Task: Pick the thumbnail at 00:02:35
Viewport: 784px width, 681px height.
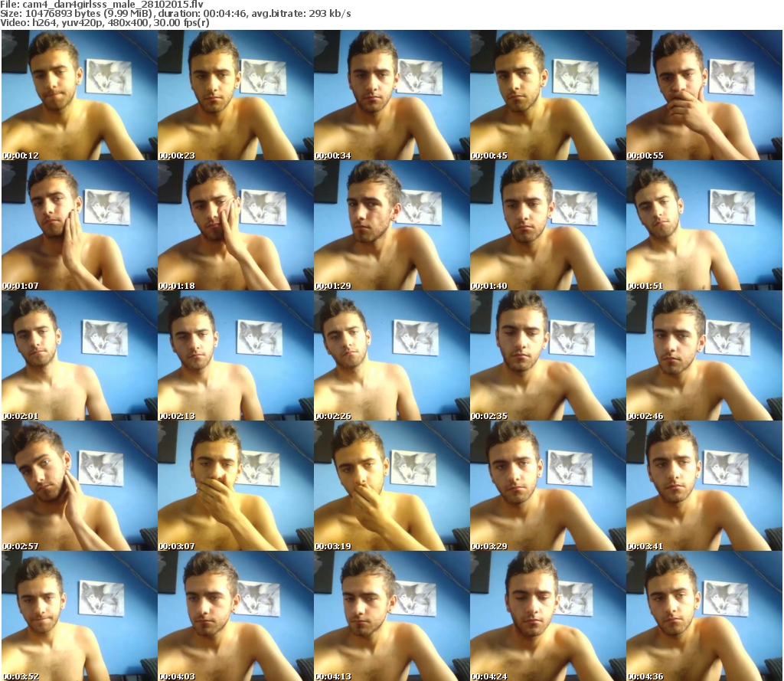Action: pos(548,355)
